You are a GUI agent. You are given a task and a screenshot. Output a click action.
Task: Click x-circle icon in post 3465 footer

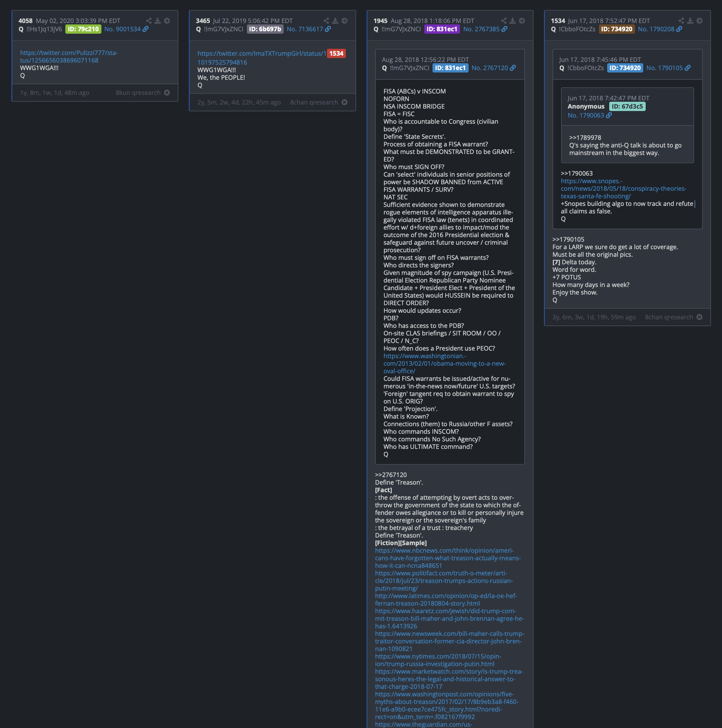(344, 102)
